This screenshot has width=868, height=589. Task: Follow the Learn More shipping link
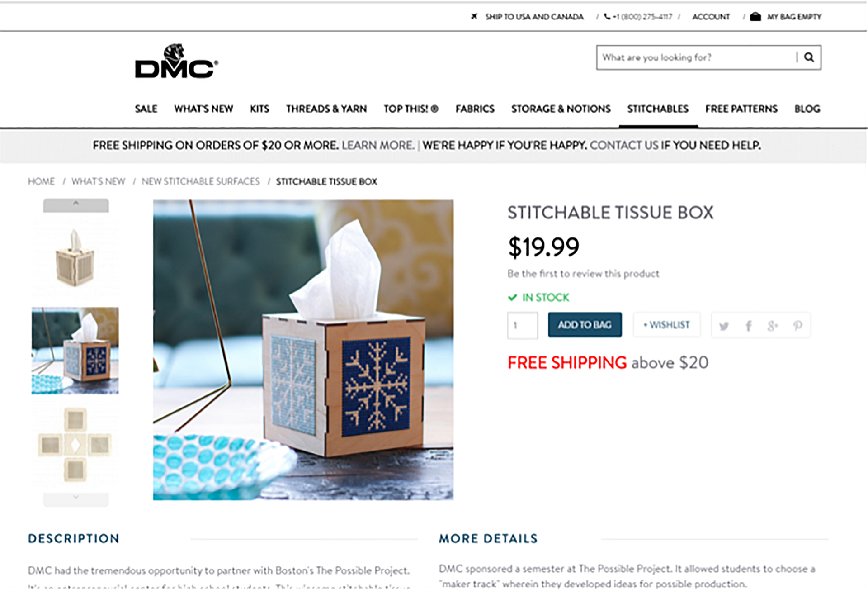click(378, 145)
